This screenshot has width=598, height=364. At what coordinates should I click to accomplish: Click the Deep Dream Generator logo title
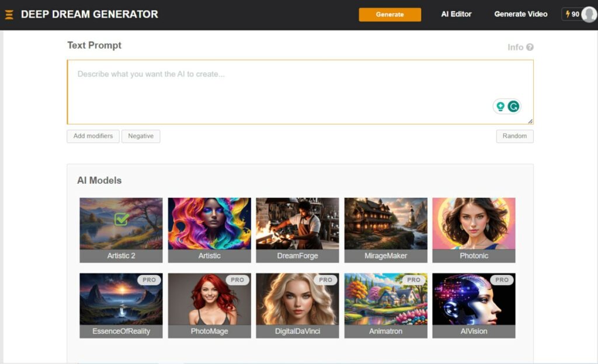tap(89, 15)
